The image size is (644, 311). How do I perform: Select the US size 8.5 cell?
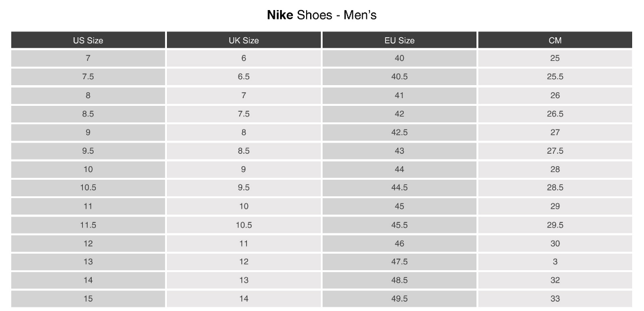[88, 114]
